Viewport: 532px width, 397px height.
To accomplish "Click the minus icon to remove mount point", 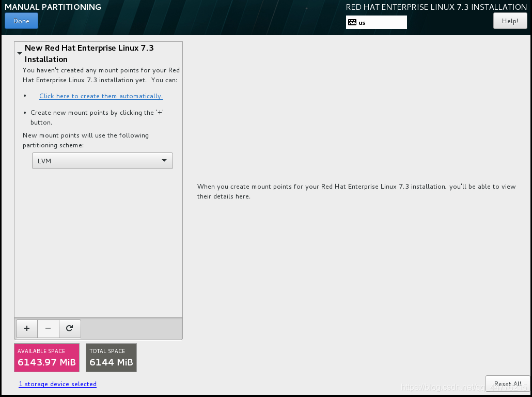I will (x=48, y=328).
